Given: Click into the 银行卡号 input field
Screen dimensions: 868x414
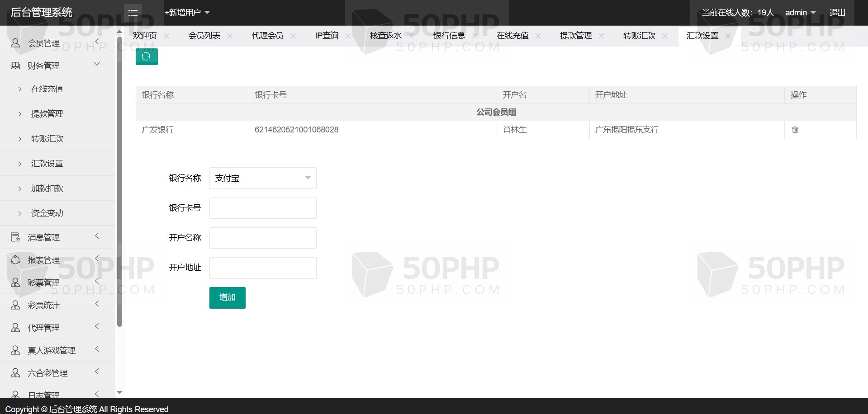Looking at the screenshot, I should (262, 208).
